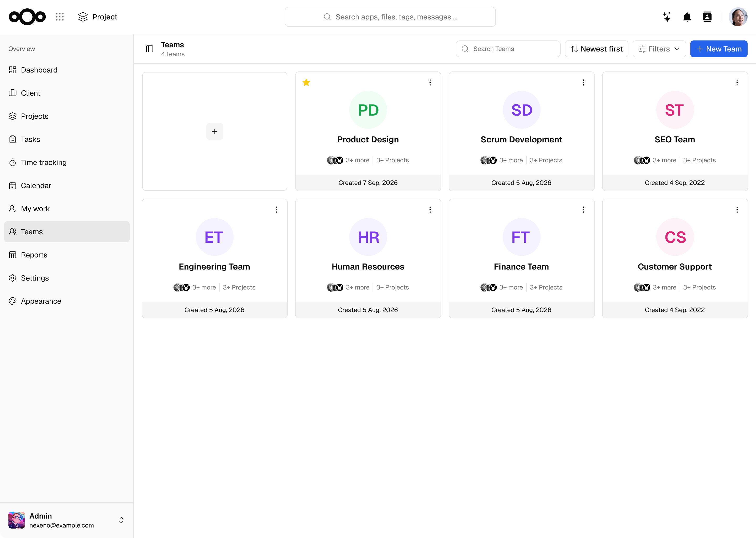Open the Engineering Team title
The width and height of the screenshot is (756, 538).
point(214,267)
